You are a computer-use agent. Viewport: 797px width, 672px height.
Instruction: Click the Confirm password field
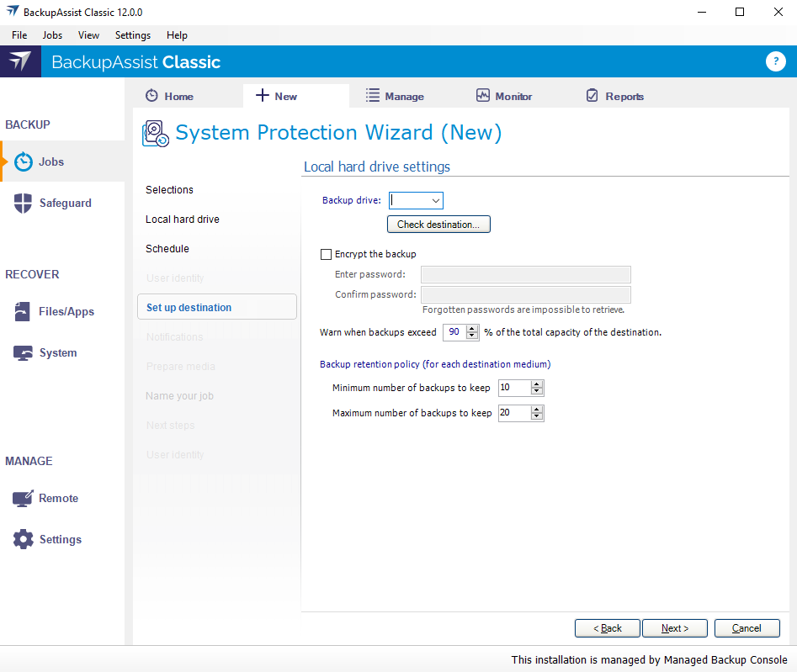(525, 294)
